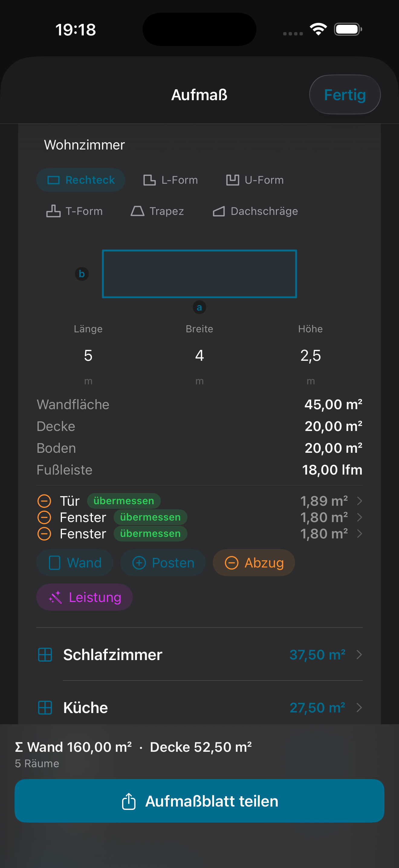Edit the Höhe value 2,5
The image size is (399, 868).
click(x=310, y=356)
